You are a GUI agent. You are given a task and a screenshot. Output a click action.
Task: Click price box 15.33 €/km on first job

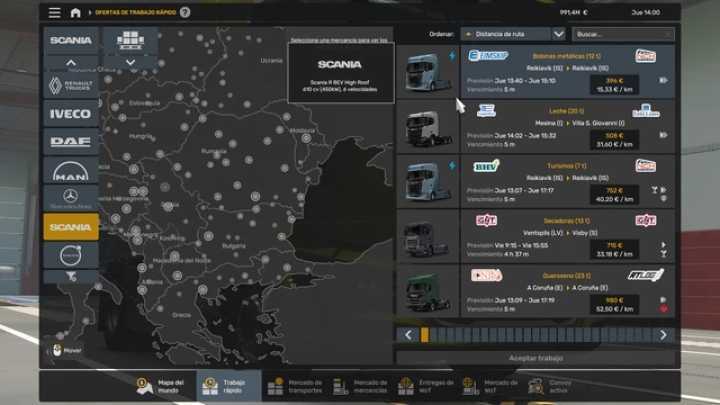(x=614, y=84)
